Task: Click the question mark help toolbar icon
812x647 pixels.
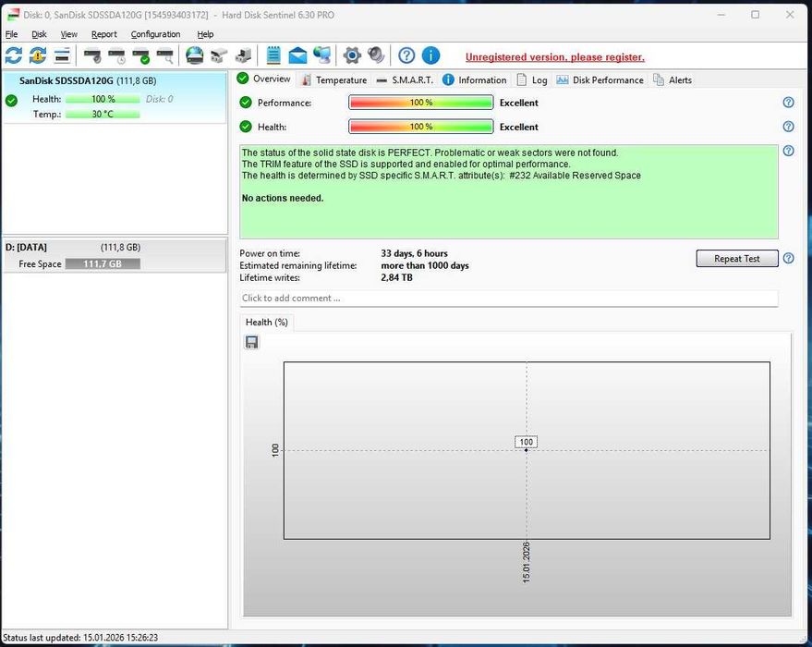Action: 406,55
